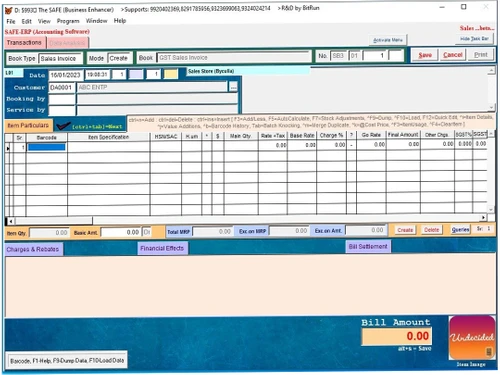Click the Save button

(425, 55)
